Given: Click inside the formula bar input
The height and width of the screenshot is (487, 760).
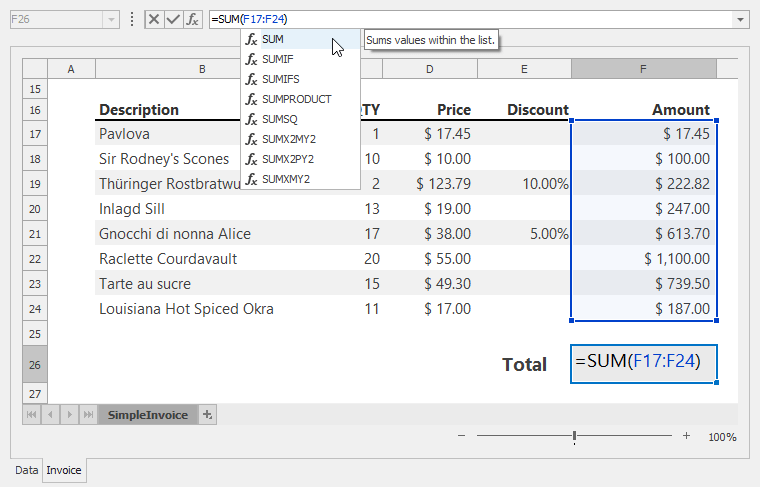Looking at the screenshot, I should tap(500, 19).
